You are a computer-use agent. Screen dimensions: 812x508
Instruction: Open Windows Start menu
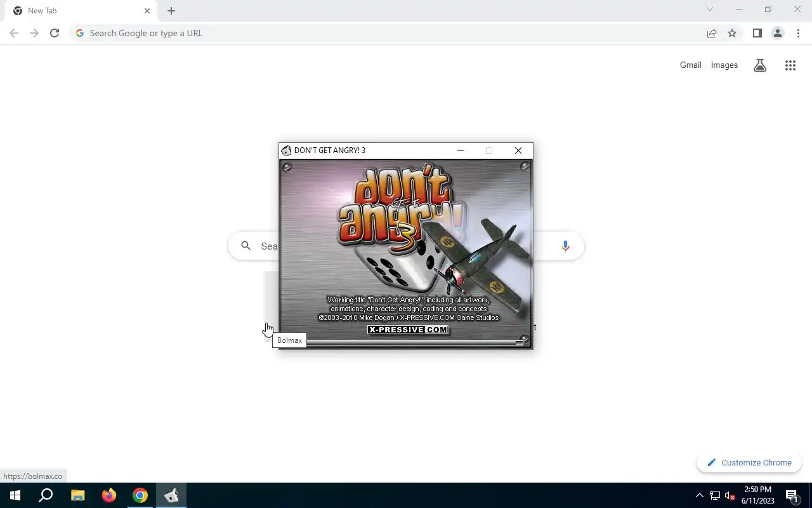point(15,495)
